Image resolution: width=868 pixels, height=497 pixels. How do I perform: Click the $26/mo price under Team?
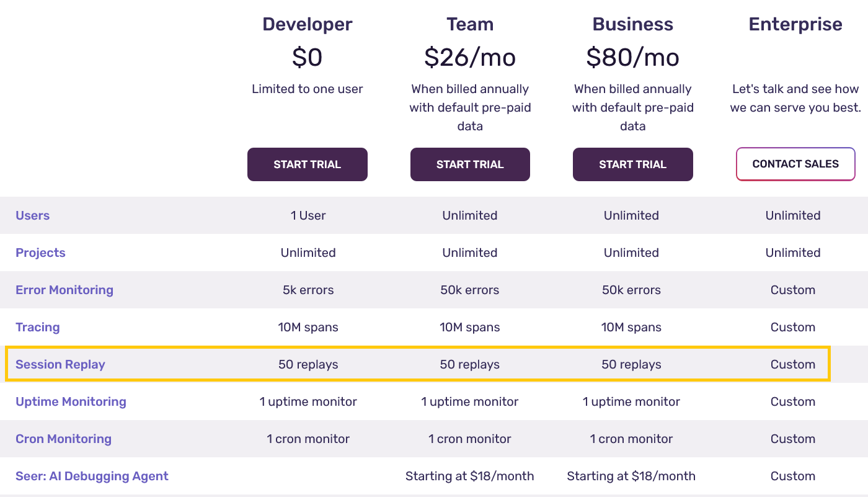(469, 56)
